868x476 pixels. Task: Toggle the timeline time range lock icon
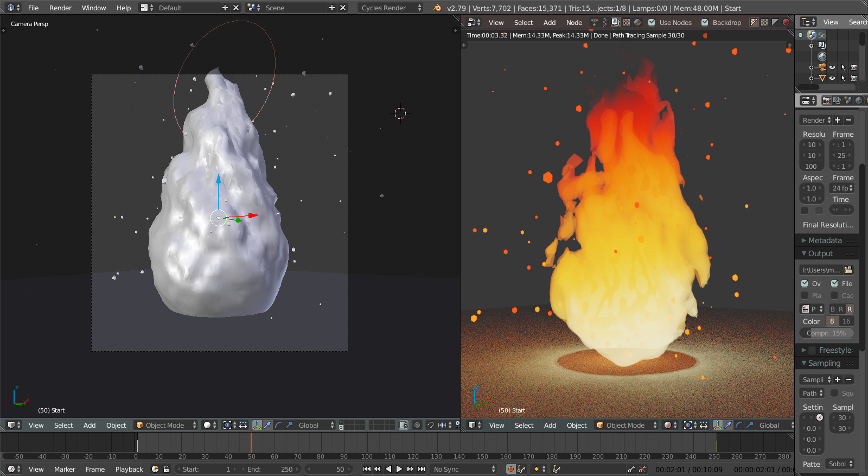coord(167,469)
